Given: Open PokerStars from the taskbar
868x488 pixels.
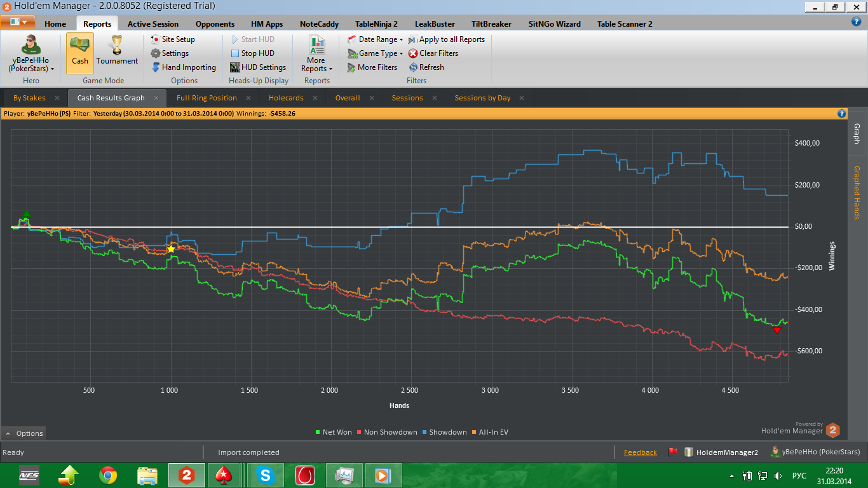Looking at the screenshot, I should pyautogui.click(x=225, y=475).
